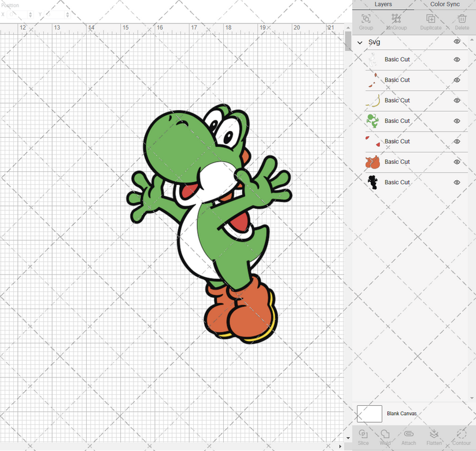Open the Contour tool
The image size is (476, 451).
tap(461, 438)
